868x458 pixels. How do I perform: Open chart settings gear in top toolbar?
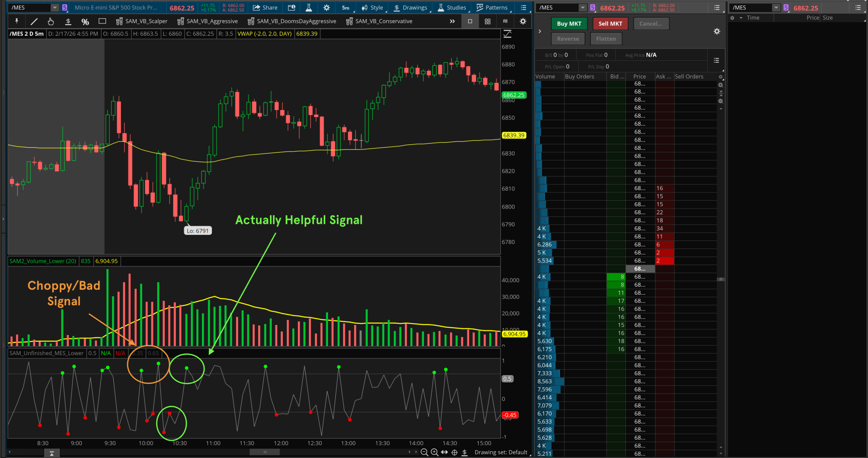click(x=326, y=8)
